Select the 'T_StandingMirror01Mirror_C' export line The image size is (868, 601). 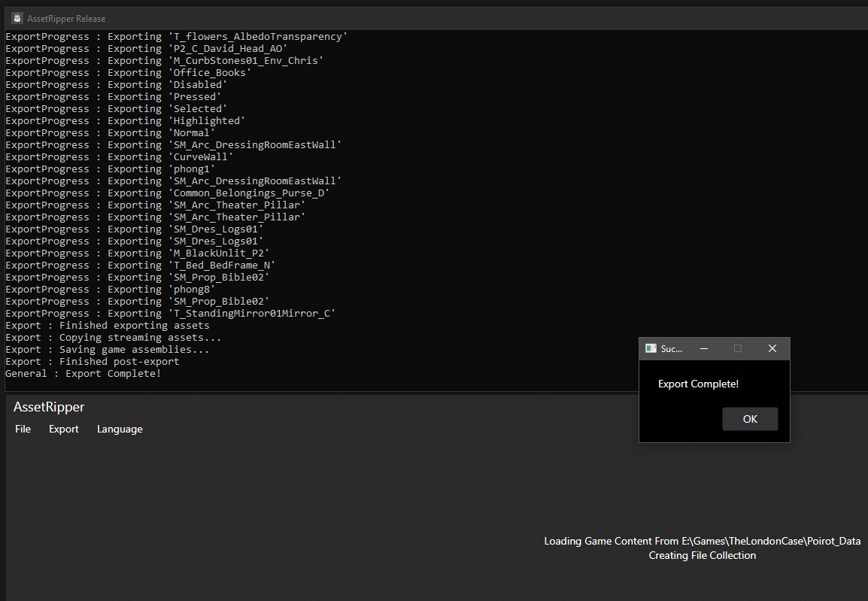tap(169, 313)
